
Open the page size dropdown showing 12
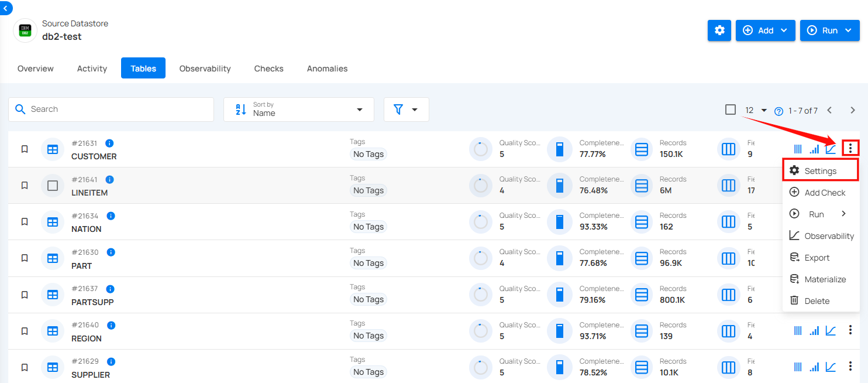pyautogui.click(x=756, y=110)
